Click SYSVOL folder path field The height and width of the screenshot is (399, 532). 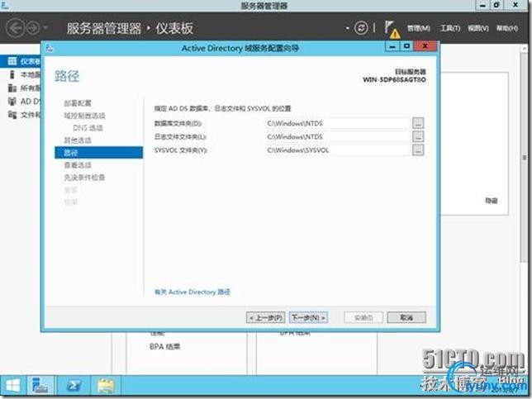click(x=338, y=150)
